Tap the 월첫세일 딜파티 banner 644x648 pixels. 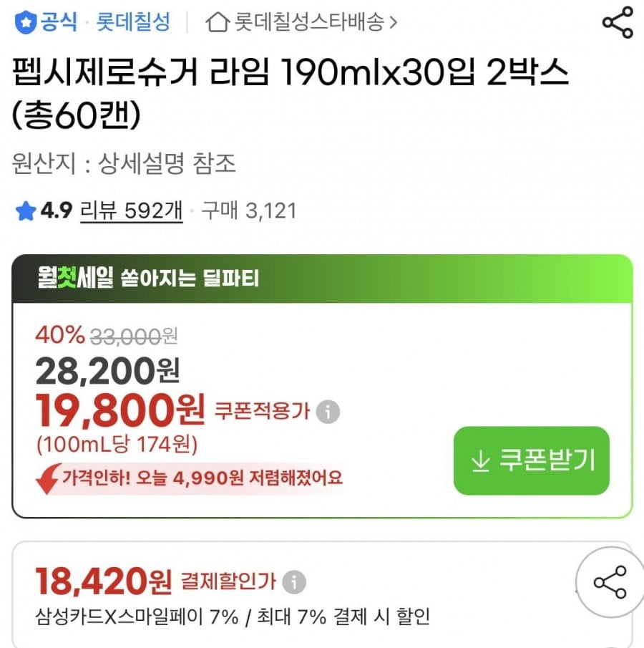click(322, 279)
